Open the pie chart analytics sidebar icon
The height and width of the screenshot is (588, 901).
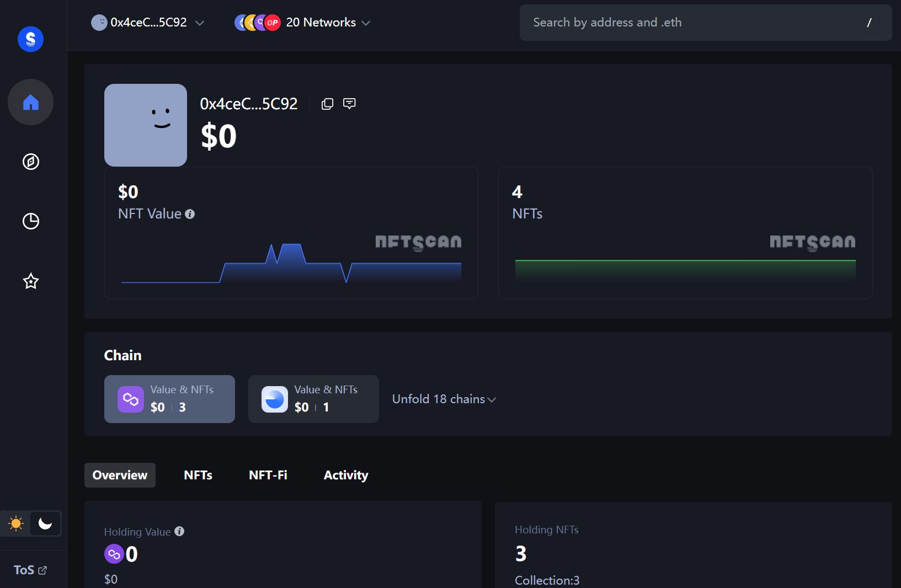[30, 221]
